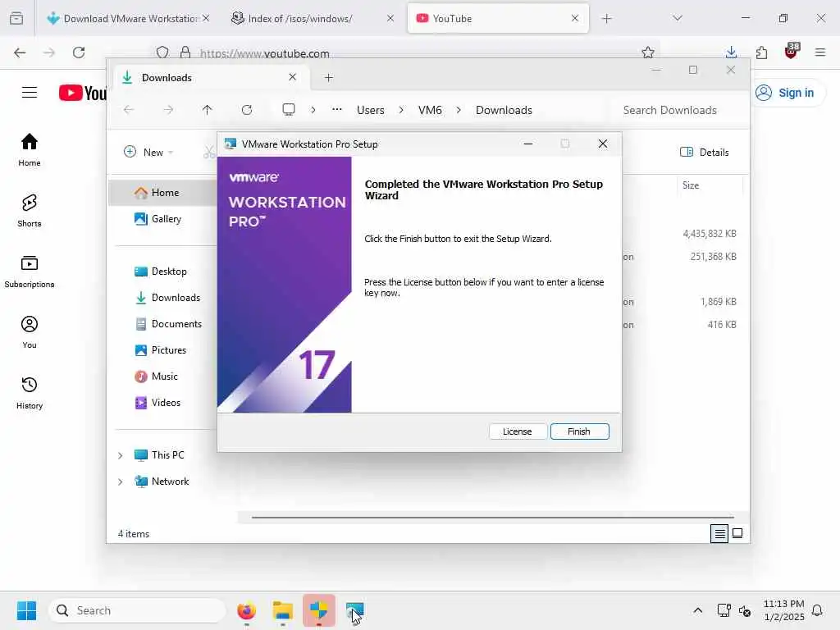Expand This PC tree node
840x630 pixels.
point(120,455)
